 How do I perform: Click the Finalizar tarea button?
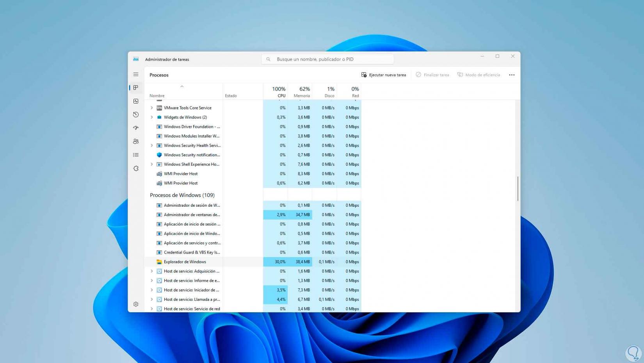point(432,75)
